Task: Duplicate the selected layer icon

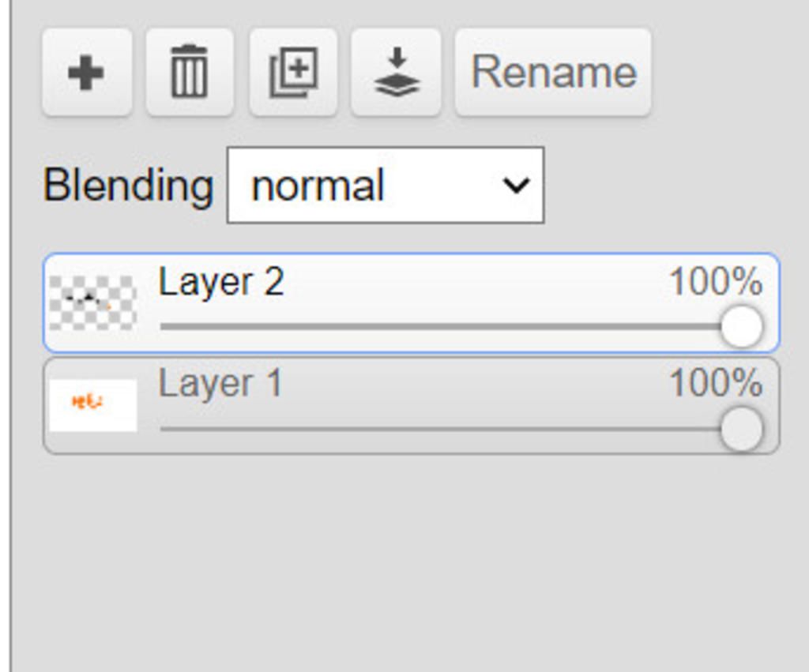Action: 293,72
